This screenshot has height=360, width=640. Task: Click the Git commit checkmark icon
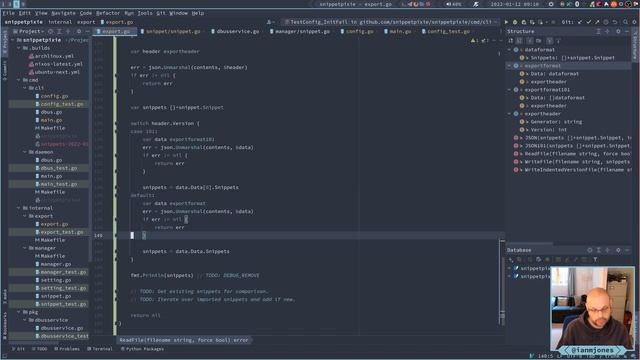point(589,22)
